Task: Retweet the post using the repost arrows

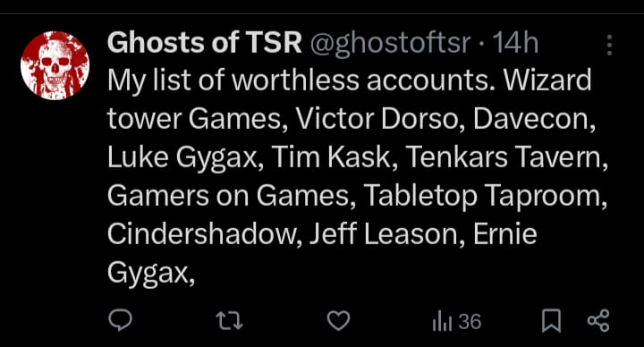Action: 230,321
